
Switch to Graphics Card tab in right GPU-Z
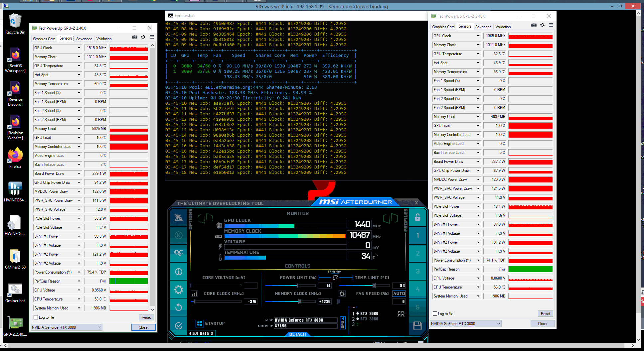[x=443, y=27]
